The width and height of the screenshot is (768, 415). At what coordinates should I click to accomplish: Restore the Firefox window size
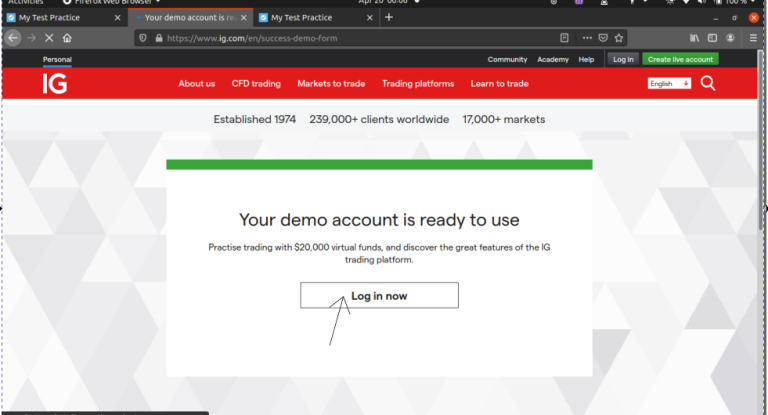click(x=735, y=18)
